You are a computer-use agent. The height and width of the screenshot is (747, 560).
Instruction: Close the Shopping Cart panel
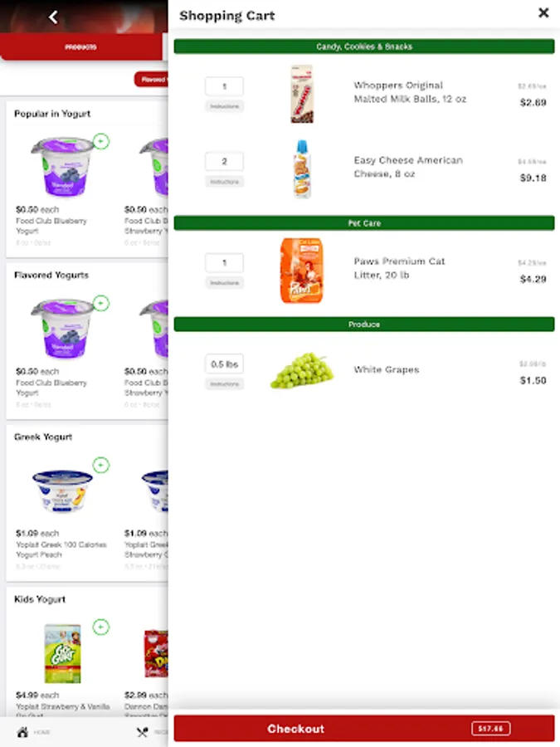coord(543,12)
